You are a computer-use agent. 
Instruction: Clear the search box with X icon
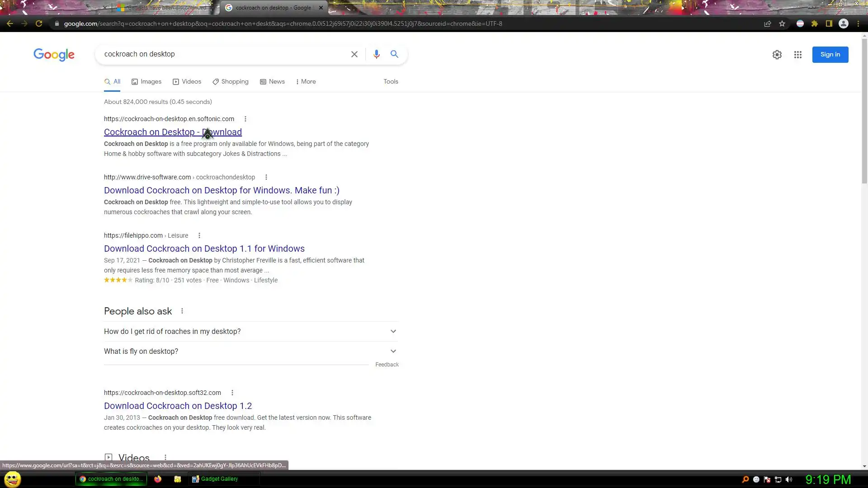[x=354, y=54]
